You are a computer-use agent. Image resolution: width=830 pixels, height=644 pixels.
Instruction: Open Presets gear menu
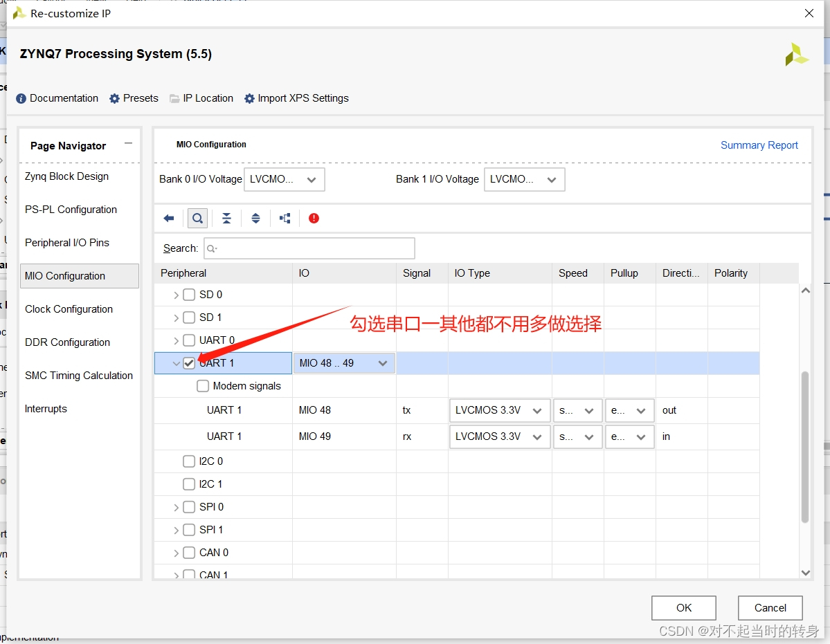134,98
